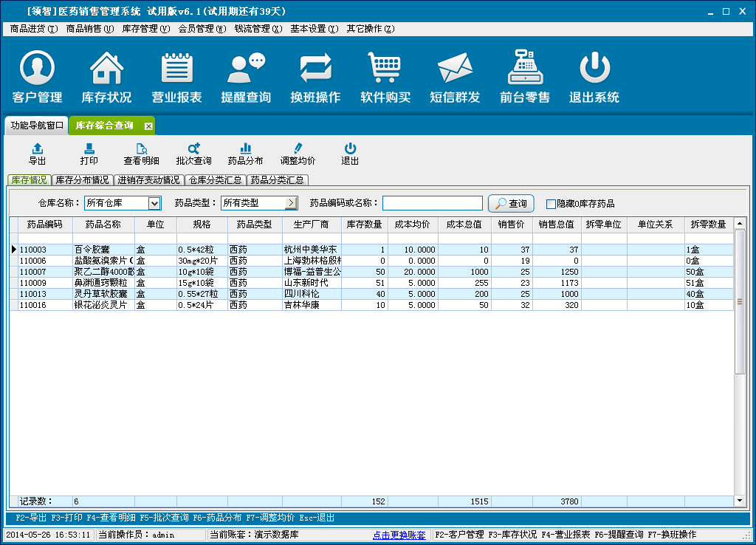
Task: Click the 退出系统 power icon
Action: 594,69
